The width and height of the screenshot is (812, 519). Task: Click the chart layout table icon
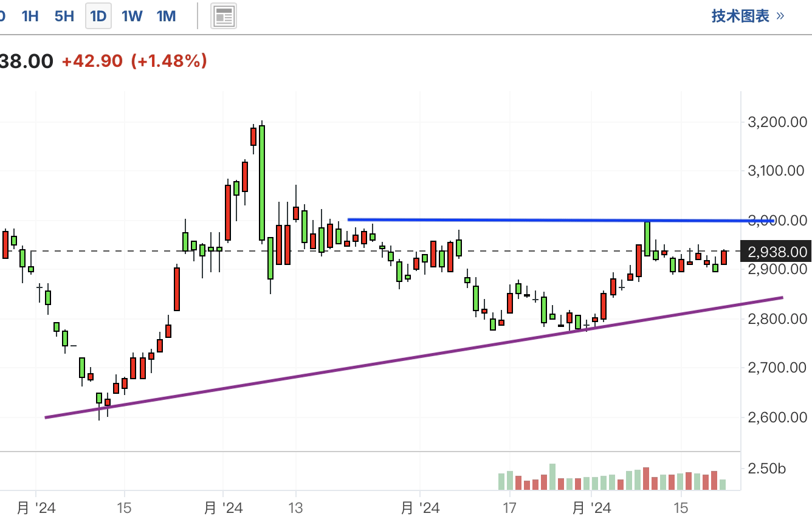[x=224, y=16]
